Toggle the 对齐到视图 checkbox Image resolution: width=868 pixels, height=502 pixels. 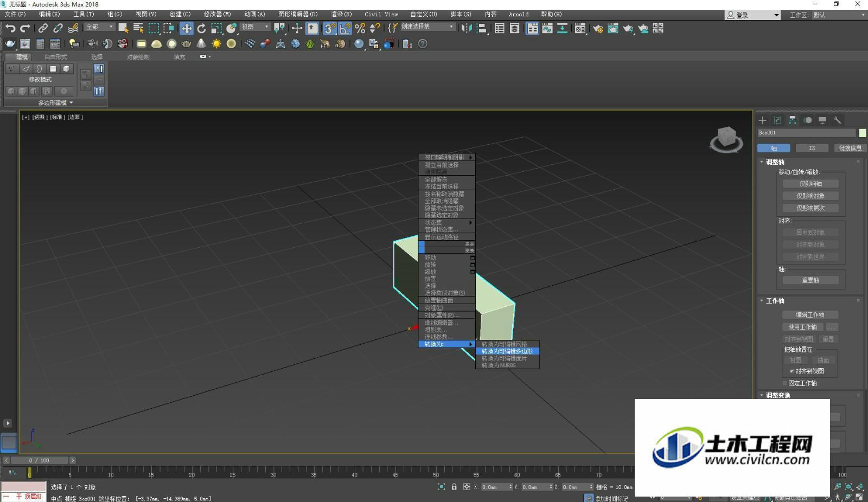pos(792,371)
